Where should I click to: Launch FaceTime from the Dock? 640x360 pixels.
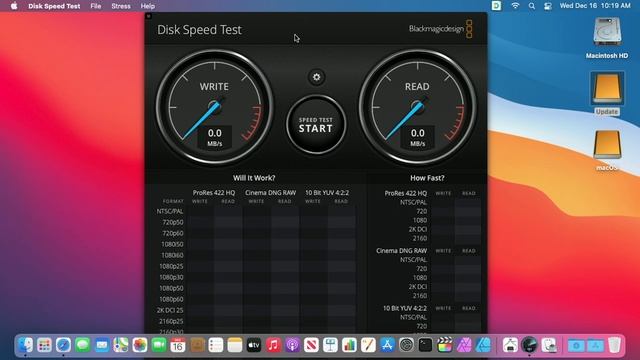pos(159,345)
